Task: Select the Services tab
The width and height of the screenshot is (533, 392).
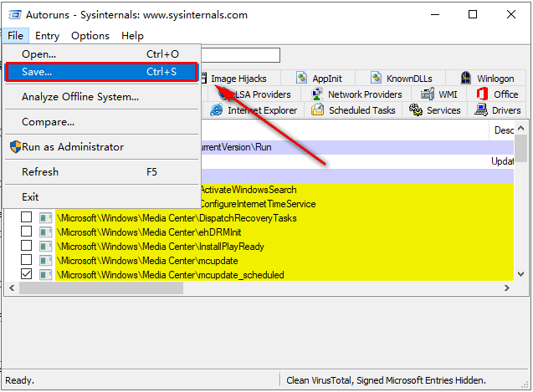Action: point(434,110)
